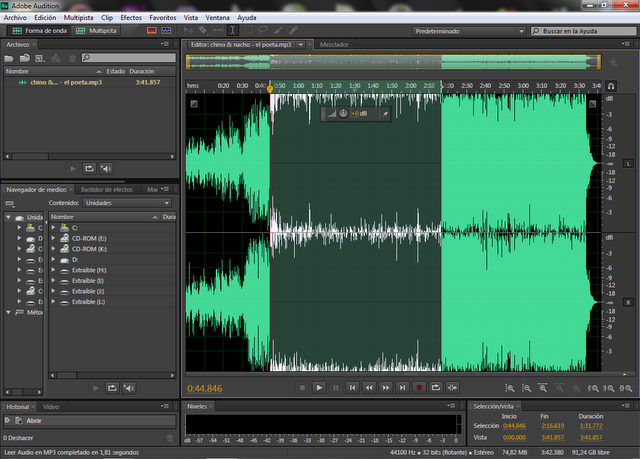
Task: Click the Rewind transport button
Action: coord(369,388)
